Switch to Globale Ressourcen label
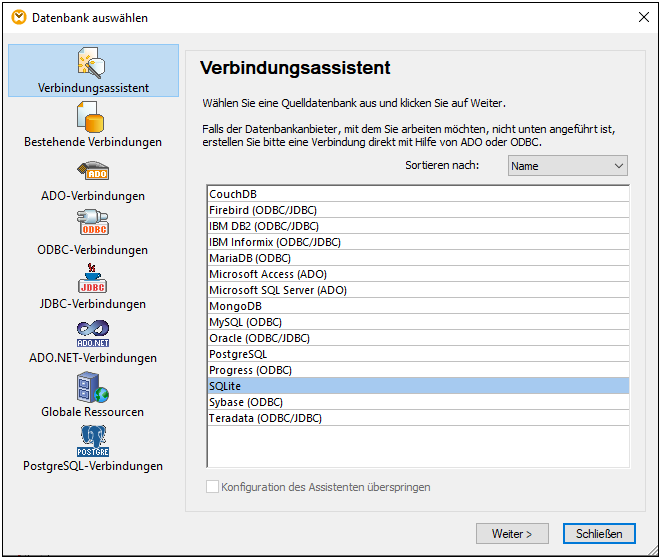The image size is (661, 559). (93, 412)
